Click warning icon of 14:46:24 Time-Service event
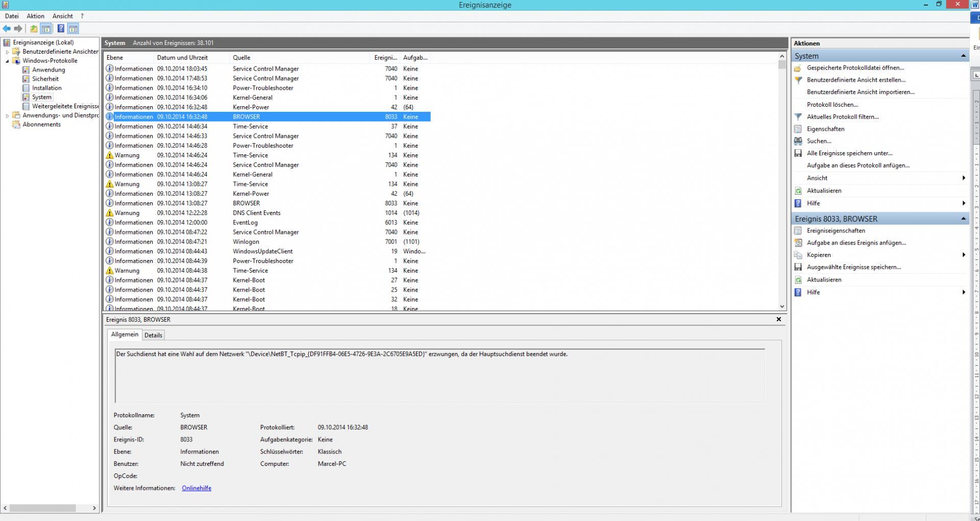 (109, 155)
